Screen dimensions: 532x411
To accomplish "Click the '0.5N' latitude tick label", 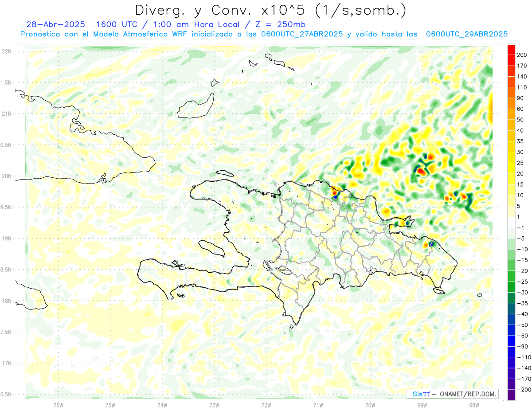I will pyautogui.click(x=6, y=145).
